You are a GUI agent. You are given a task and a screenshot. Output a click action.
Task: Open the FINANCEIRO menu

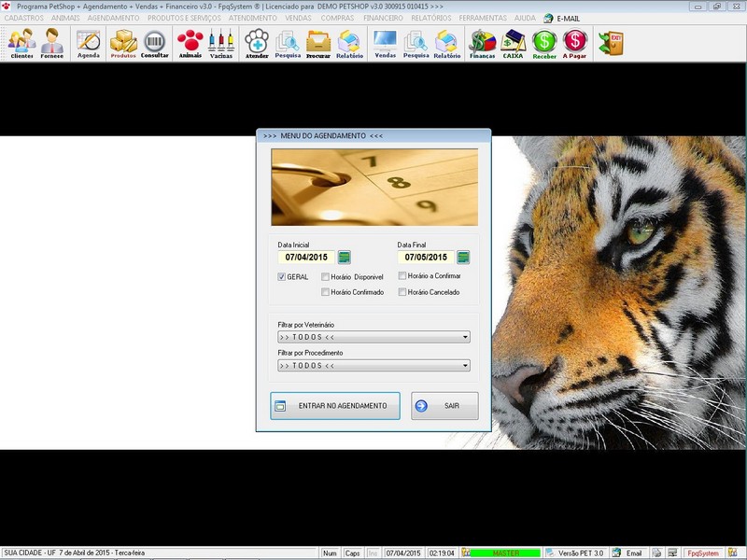383,18
